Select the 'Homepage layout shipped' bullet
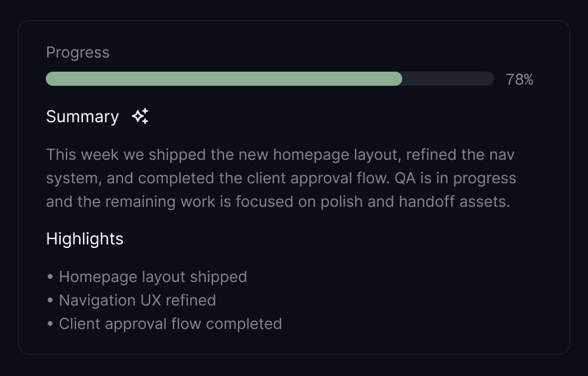Screen dimensions: 588x376 pyautogui.click(x=153, y=276)
